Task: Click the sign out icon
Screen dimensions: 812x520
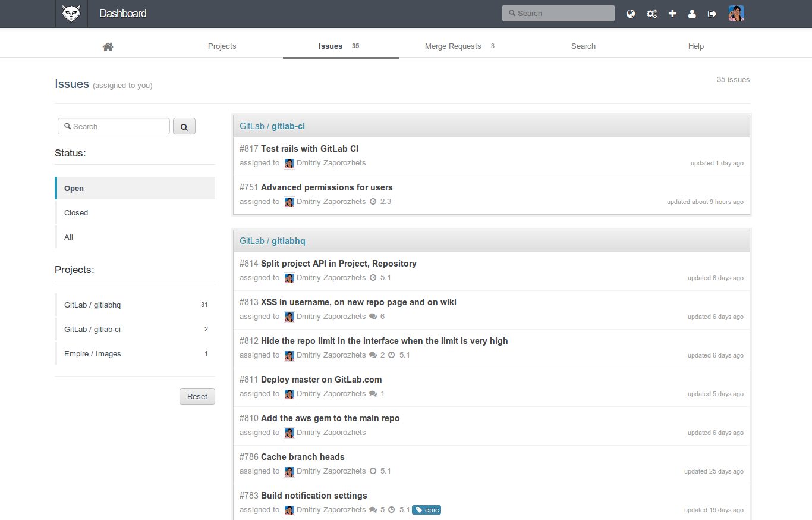Action: tap(712, 14)
